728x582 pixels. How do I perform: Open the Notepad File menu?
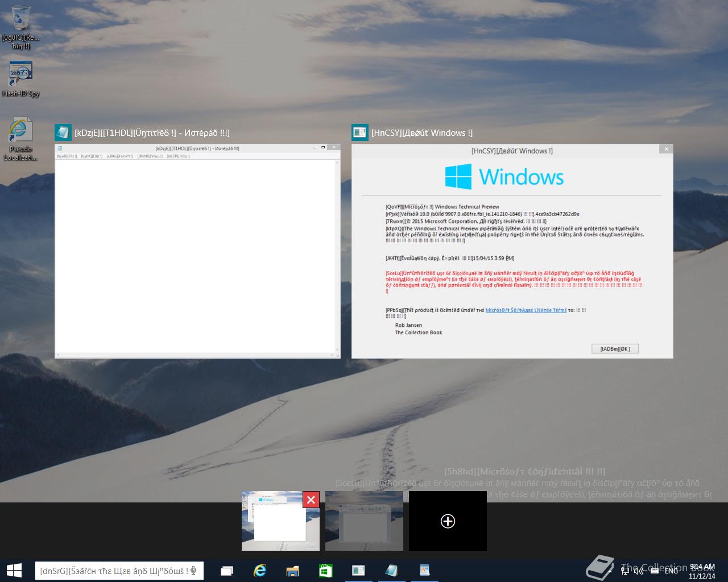point(67,156)
